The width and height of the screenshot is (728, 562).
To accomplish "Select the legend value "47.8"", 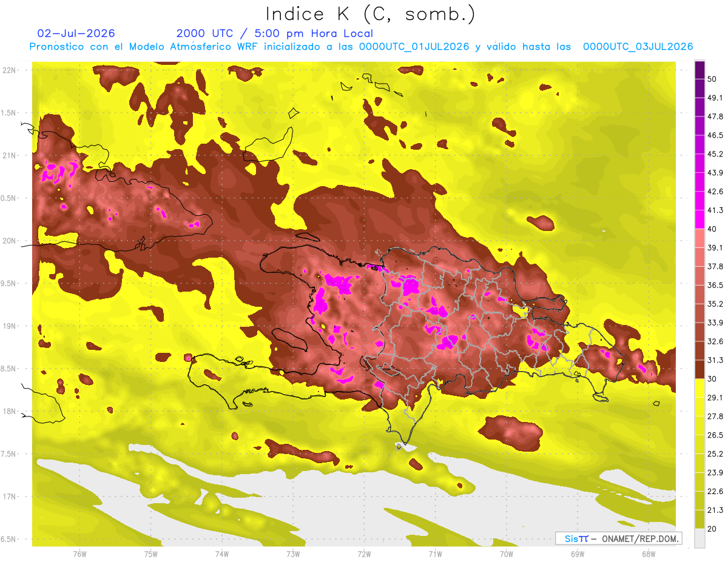I will coord(715,116).
